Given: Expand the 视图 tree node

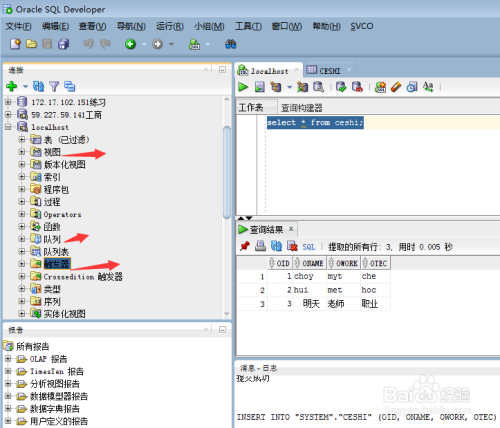Looking at the screenshot, I should 22,152.
